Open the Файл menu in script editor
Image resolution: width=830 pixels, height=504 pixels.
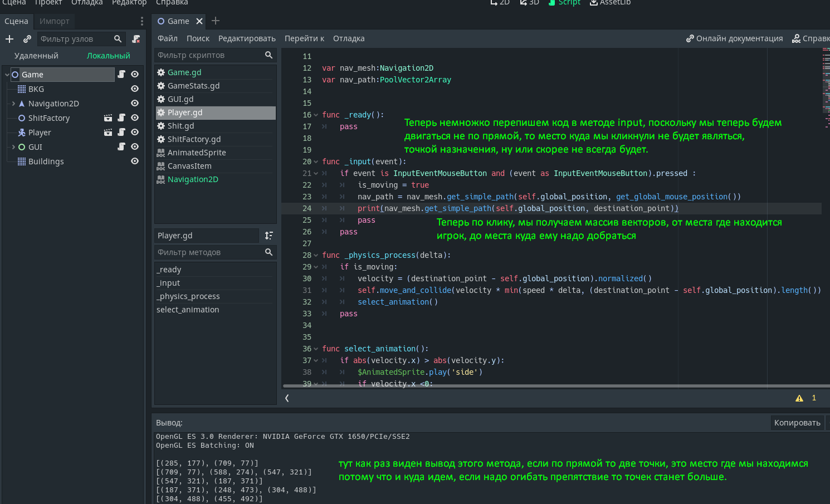[167, 38]
